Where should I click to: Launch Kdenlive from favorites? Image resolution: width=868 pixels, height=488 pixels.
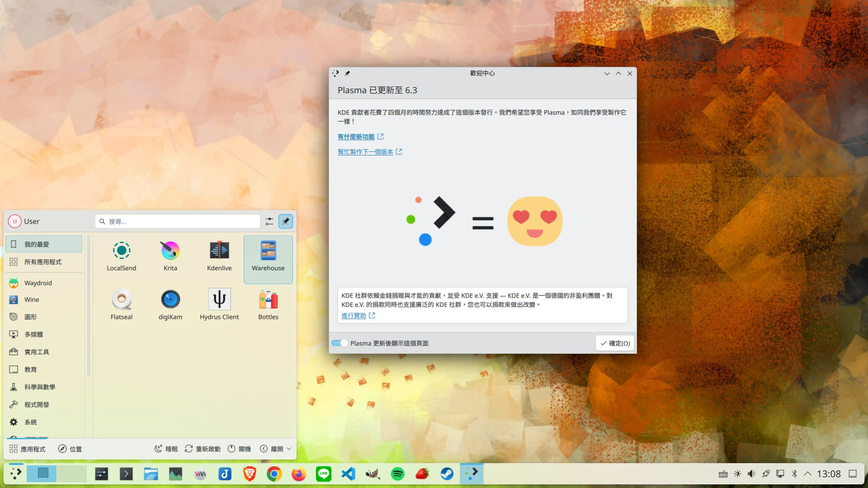pos(219,251)
